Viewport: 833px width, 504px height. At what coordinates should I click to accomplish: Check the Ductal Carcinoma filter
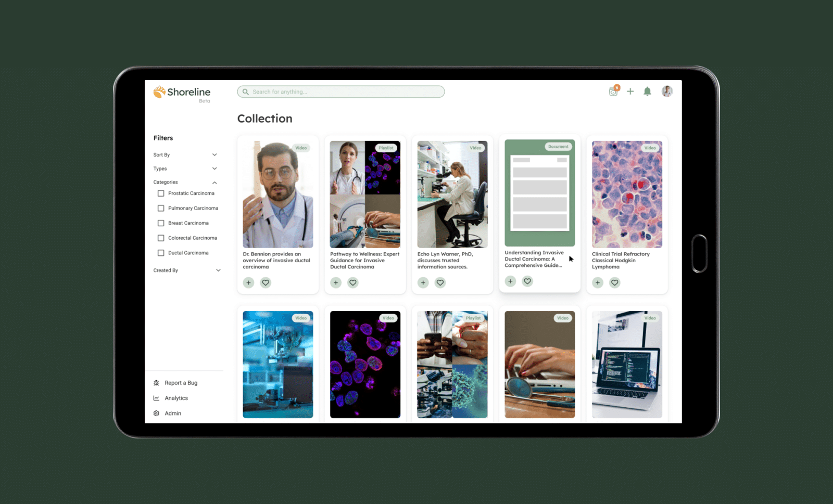[x=161, y=253]
